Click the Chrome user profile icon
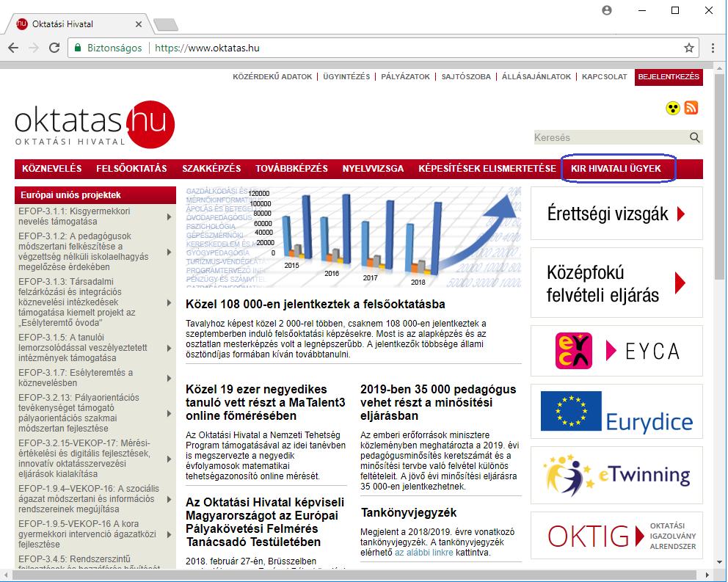 [x=607, y=10]
